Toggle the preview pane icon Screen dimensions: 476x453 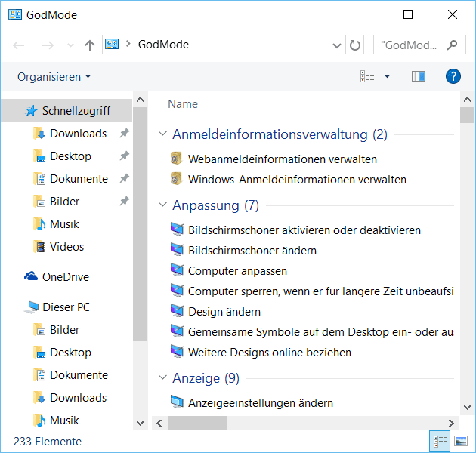click(x=418, y=76)
